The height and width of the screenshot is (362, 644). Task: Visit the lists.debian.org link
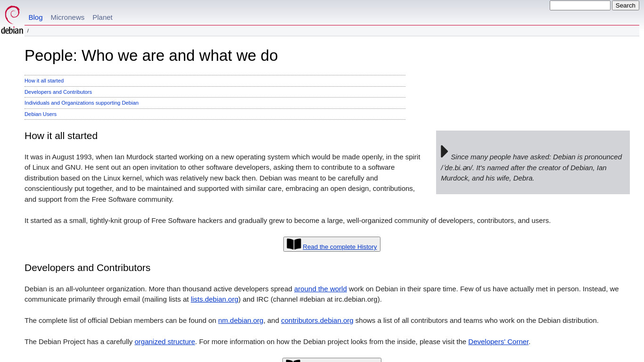(215, 299)
